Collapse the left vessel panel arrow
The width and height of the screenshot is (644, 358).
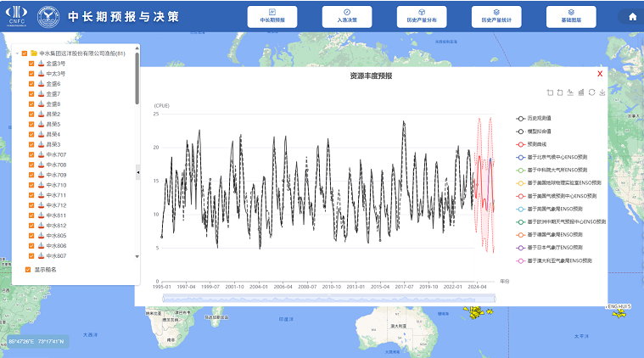tap(137, 173)
